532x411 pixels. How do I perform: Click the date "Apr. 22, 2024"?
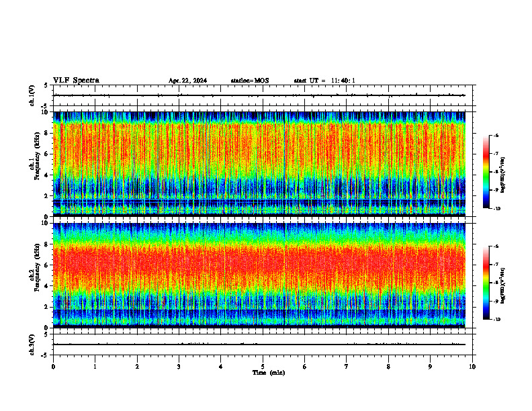[x=187, y=81]
